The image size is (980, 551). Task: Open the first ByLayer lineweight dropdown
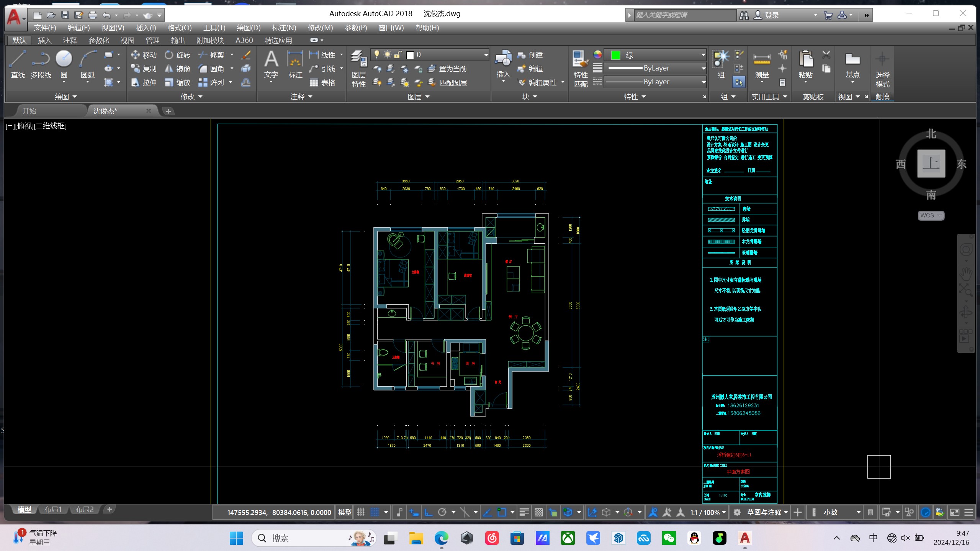point(703,68)
